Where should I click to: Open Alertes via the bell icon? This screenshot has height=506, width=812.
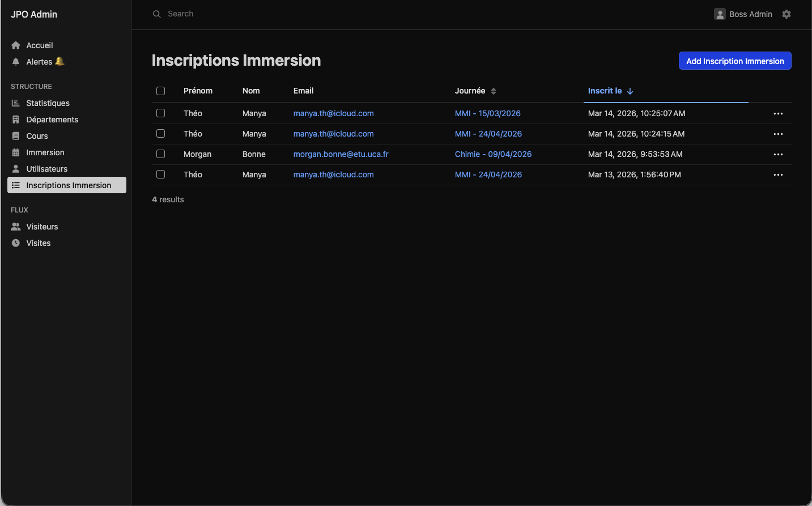[x=16, y=62]
